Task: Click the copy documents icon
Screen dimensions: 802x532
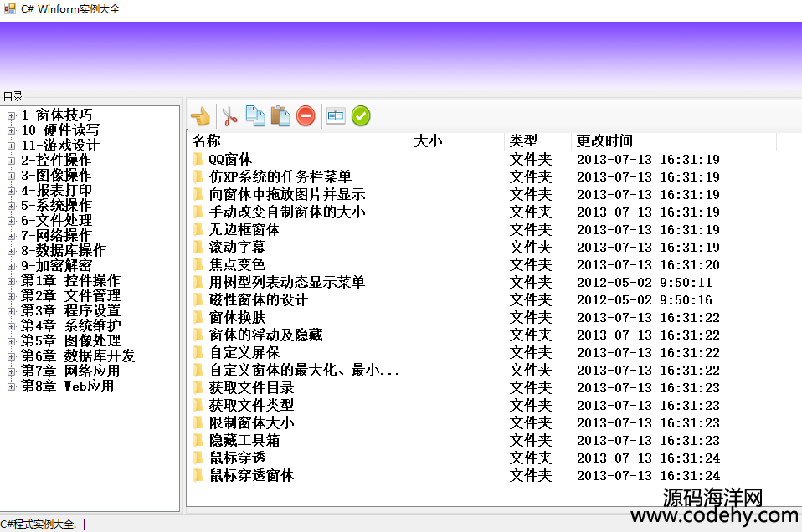Action: 254,116
